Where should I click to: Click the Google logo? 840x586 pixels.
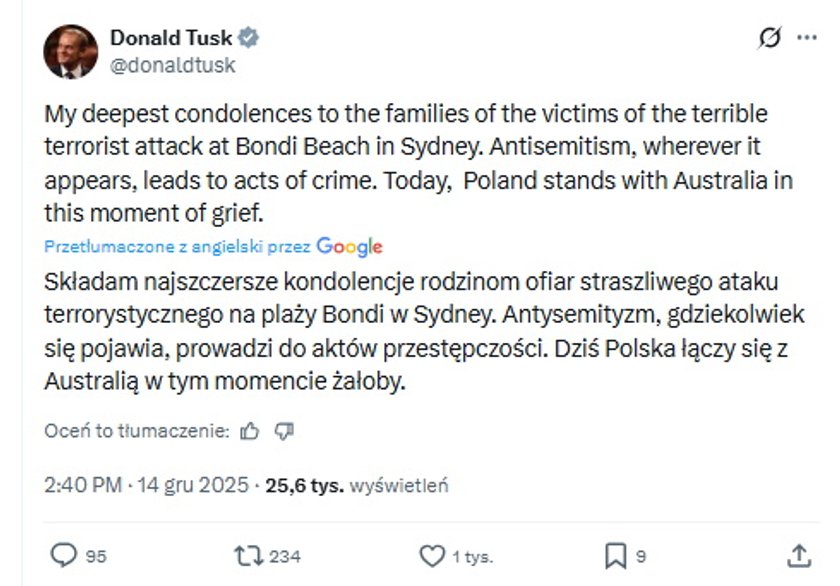tap(349, 246)
